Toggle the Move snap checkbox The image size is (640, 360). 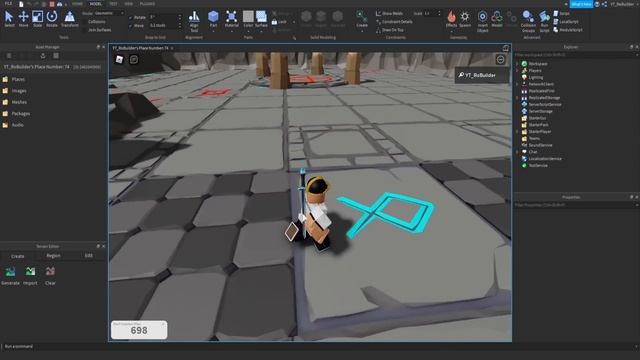point(131,26)
